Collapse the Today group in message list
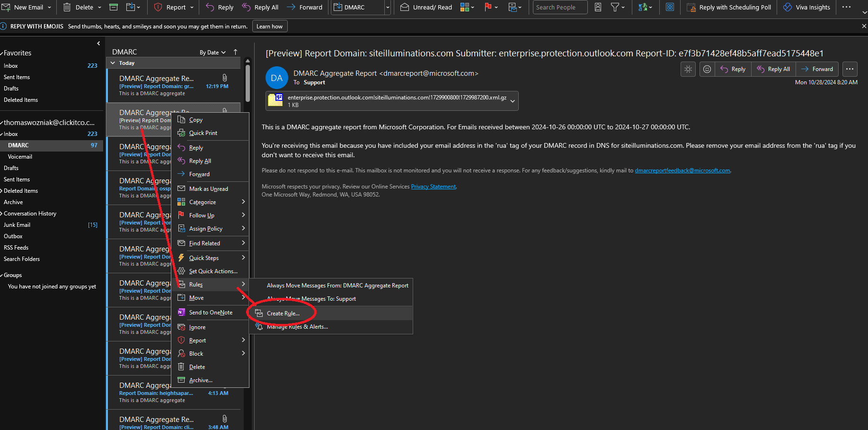The height and width of the screenshot is (430, 868). pos(113,63)
